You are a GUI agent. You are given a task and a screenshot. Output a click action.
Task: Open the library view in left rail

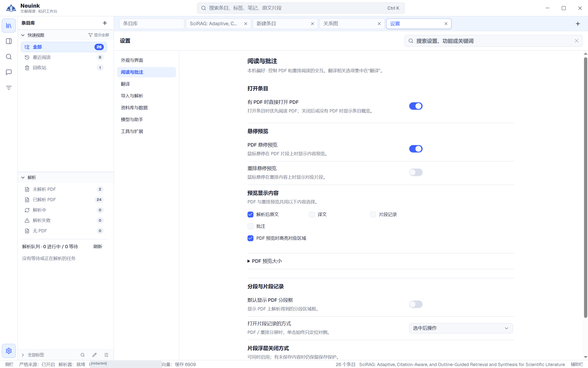9,26
